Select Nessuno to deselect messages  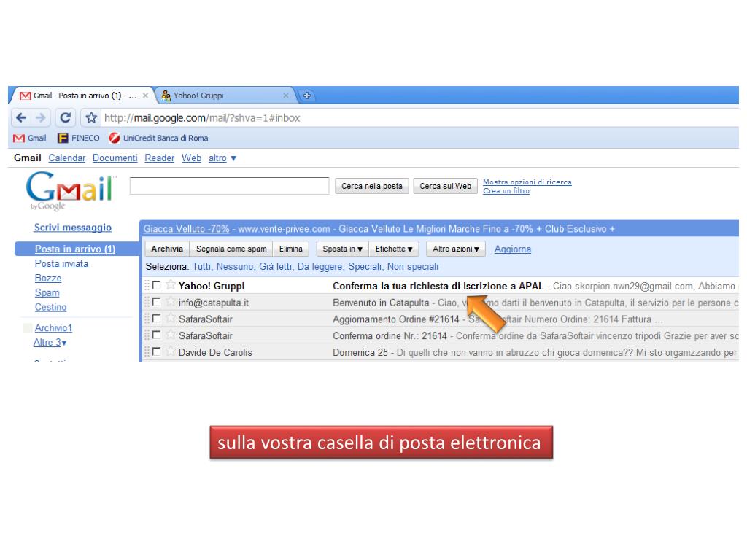point(235,267)
